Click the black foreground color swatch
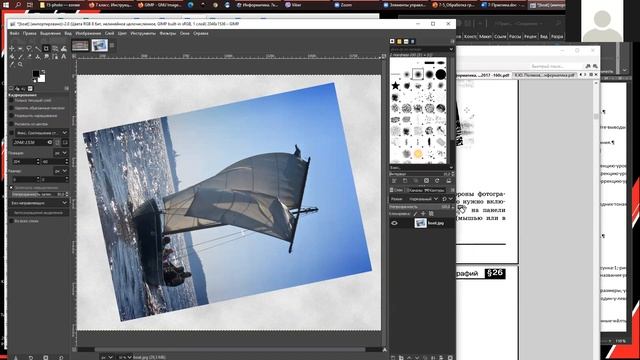Viewport: 640px width, 360px height. [36, 74]
